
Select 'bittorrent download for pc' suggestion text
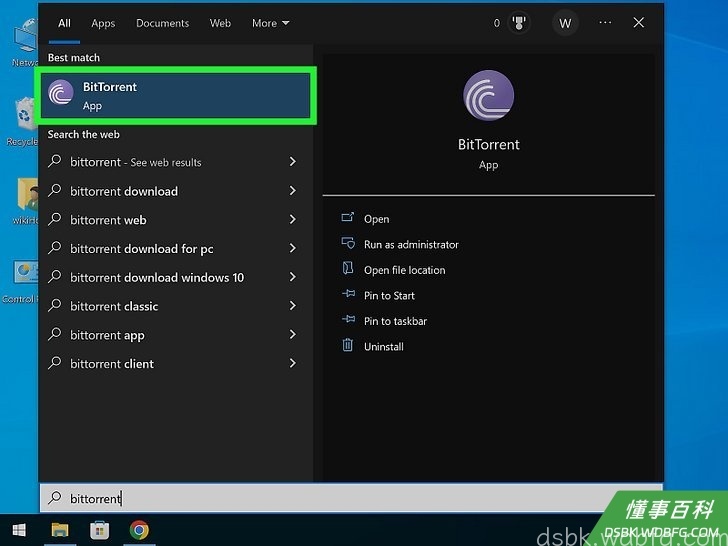142,249
